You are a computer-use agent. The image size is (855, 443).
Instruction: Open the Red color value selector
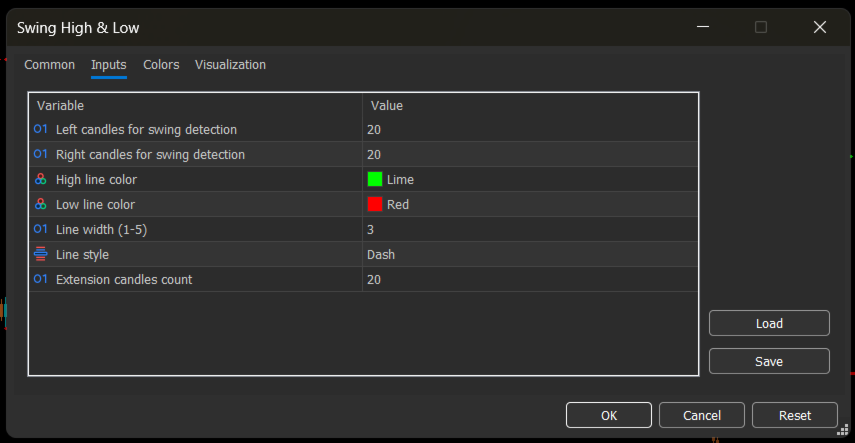click(530, 205)
